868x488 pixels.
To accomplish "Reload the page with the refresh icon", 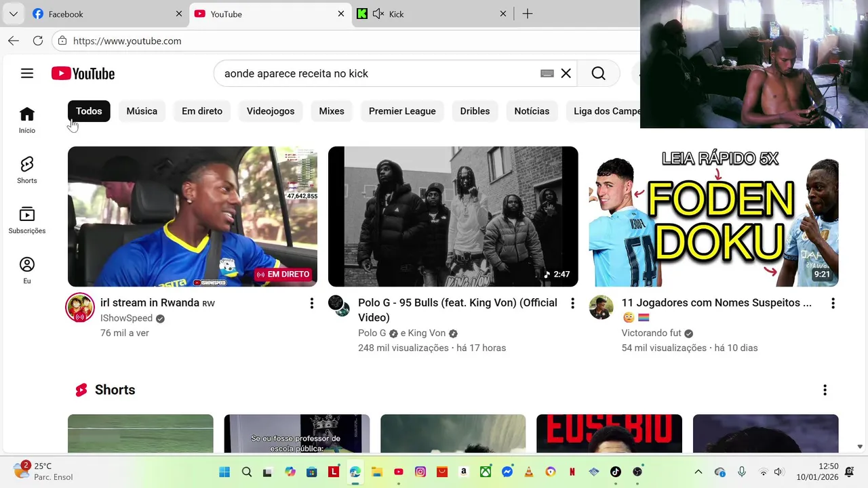I will (x=38, y=41).
